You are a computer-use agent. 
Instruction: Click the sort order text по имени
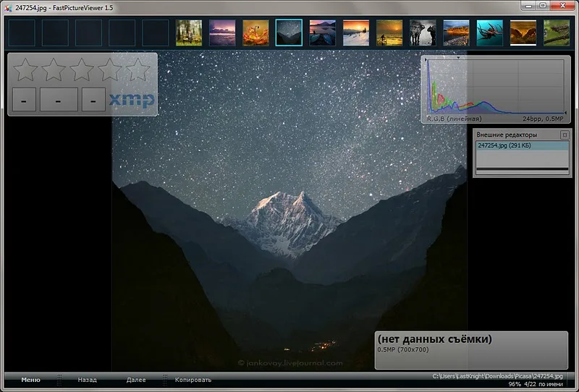551,384
